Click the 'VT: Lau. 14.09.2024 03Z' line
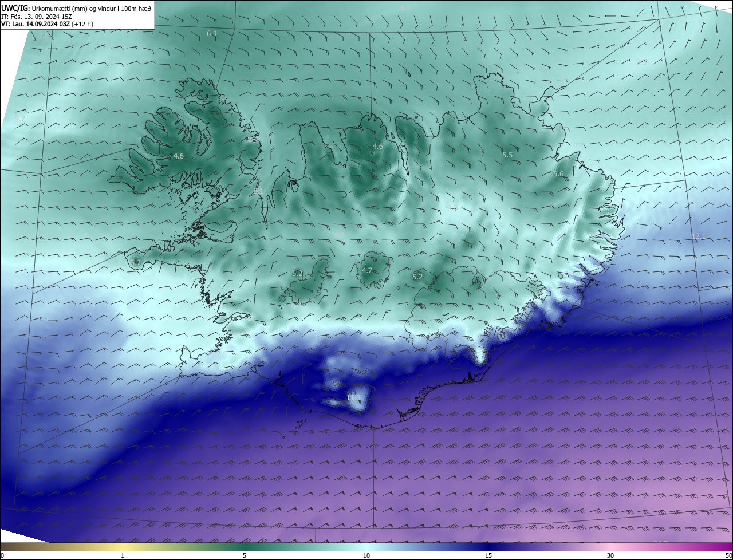733x560 pixels. coord(47,24)
